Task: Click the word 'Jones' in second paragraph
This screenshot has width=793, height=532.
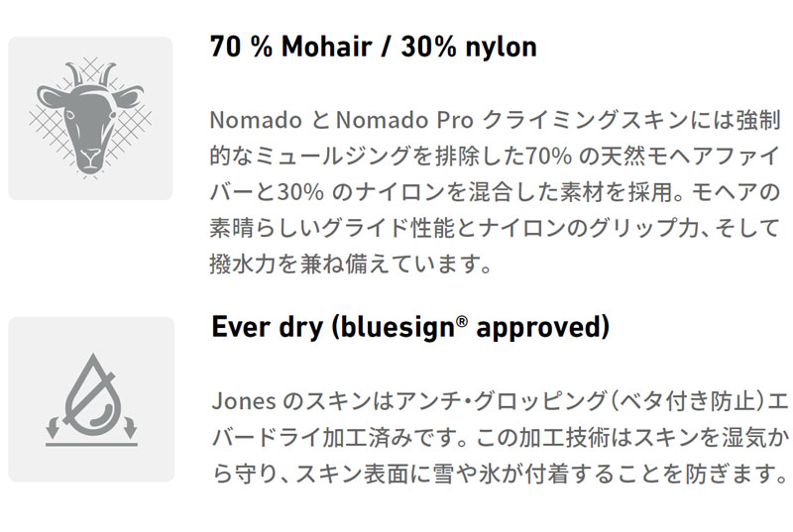Action: pyautogui.click(x=244, y=401)
